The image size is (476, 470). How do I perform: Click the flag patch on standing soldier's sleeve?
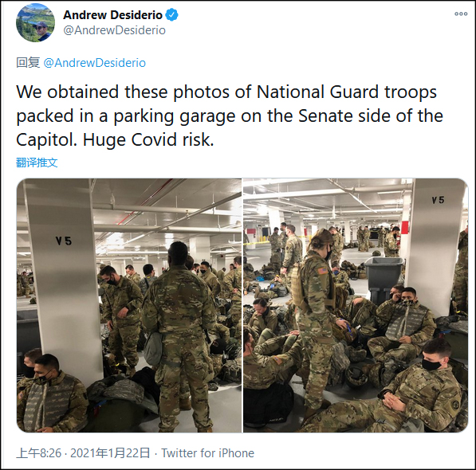[x=323, y=271]
